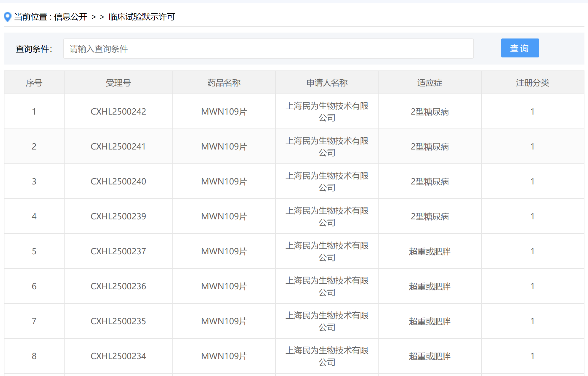Image resolution: width=588 pixels, height=376 pixels.
Task: Open row with CXHL2500239
Action: point(118,216)
